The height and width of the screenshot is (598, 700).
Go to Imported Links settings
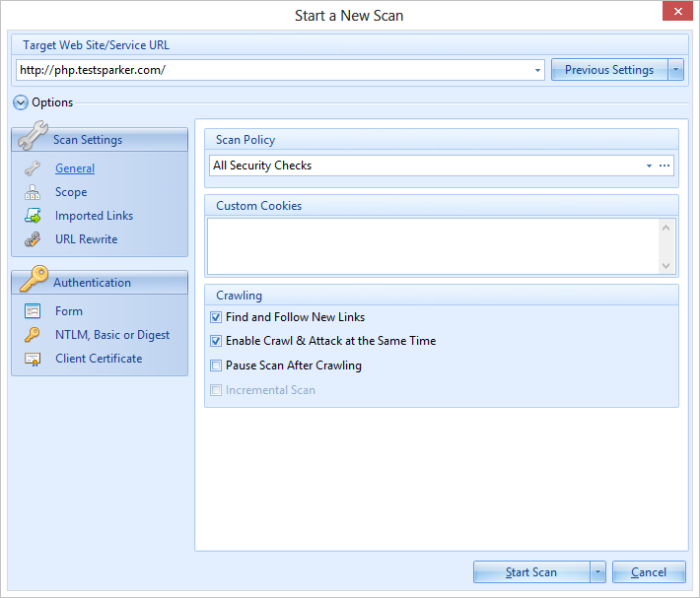click(x=94, y=216)
